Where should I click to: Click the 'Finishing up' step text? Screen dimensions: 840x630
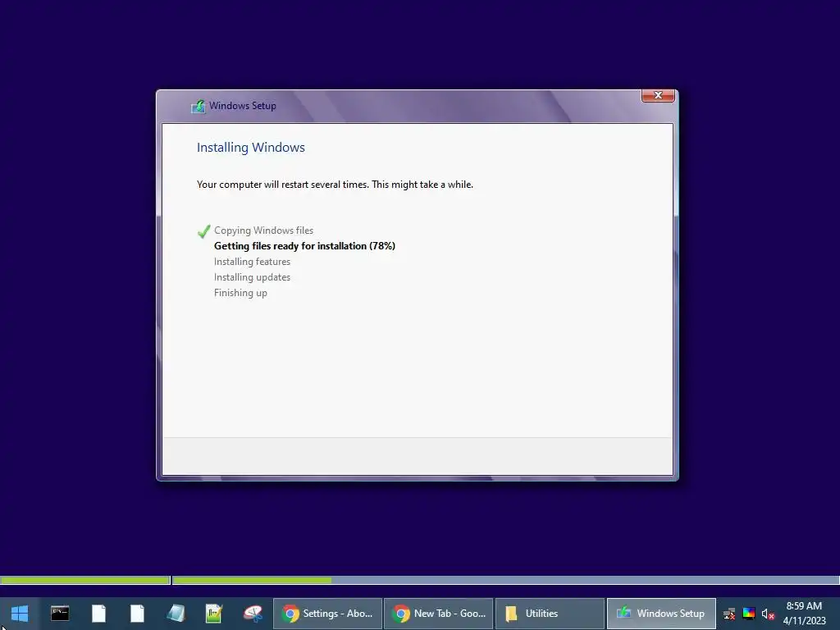(240, 293)
